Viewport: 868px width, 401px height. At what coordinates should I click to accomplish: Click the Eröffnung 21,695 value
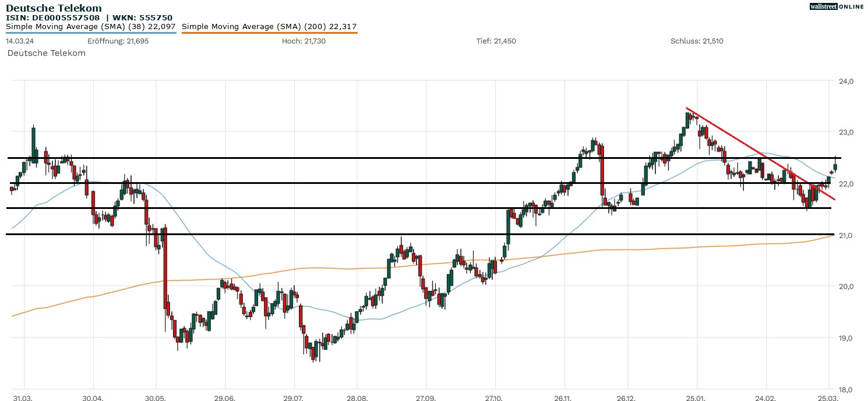[114, 41]
